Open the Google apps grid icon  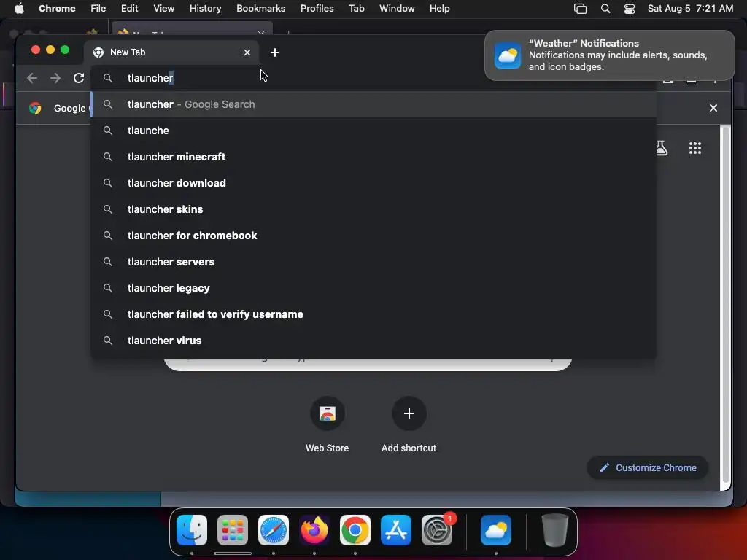(695, 148)
